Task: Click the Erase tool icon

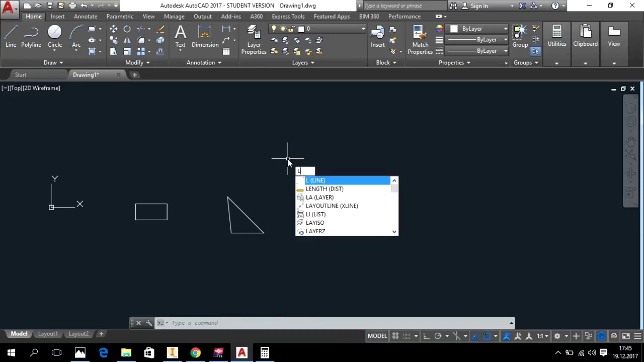Action: click(x=160, y=29)
